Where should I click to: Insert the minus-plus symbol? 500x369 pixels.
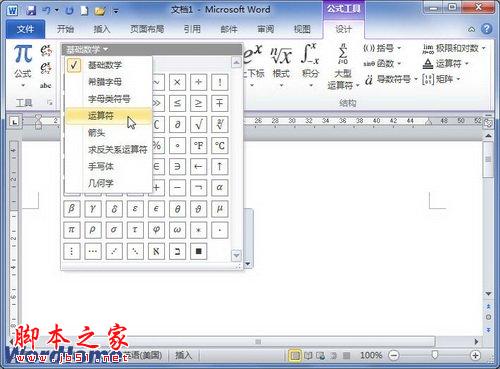220,103
